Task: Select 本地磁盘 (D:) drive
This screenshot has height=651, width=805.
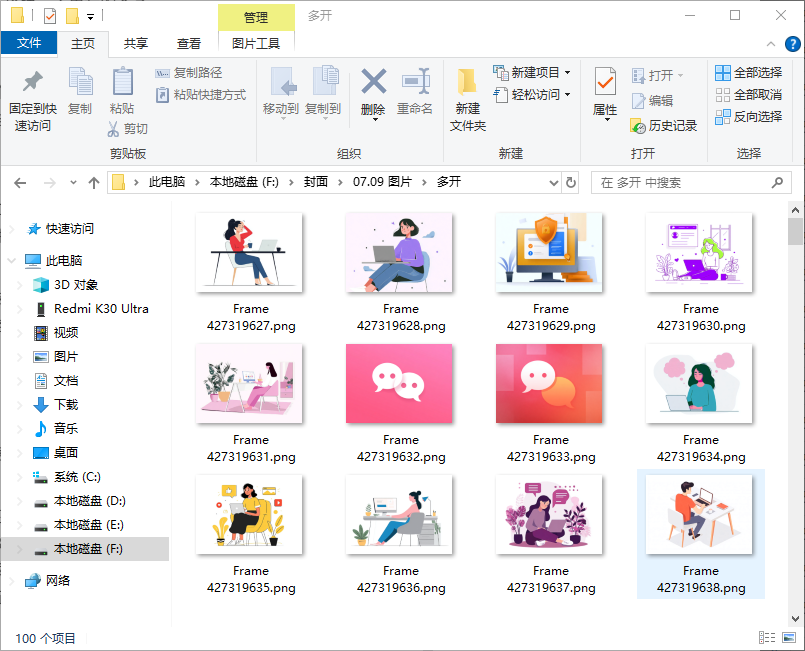Action: click(89, 501)
